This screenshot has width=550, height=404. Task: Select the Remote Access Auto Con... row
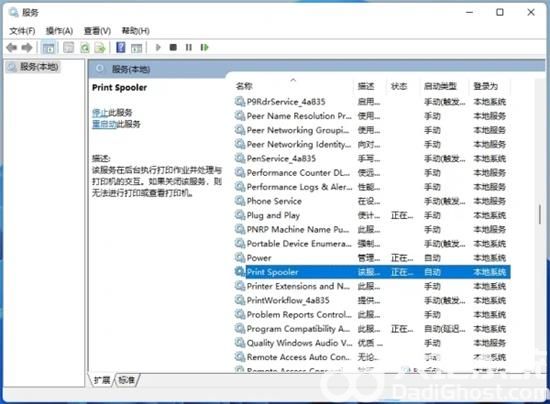click(372, 357)
